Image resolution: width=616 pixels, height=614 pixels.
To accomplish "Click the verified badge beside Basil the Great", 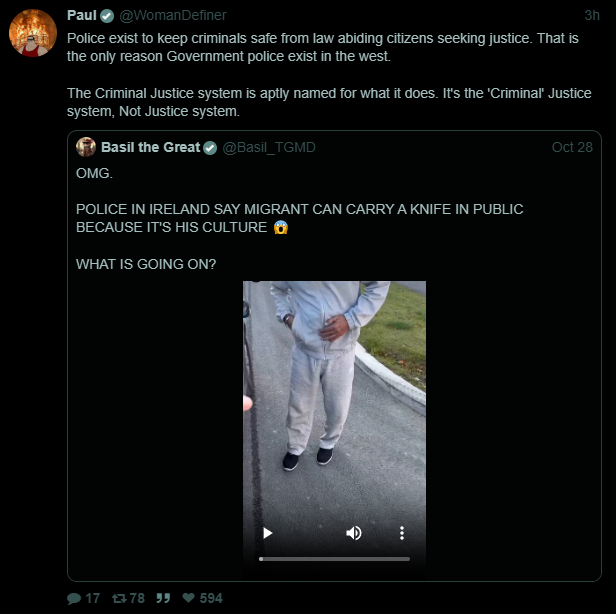I will pos(210,147).
